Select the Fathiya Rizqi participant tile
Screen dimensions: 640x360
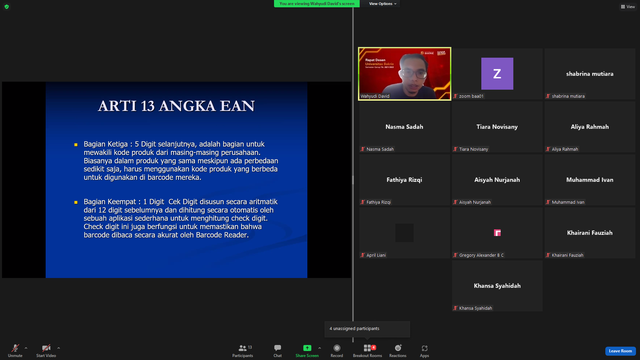pos(404,180)
